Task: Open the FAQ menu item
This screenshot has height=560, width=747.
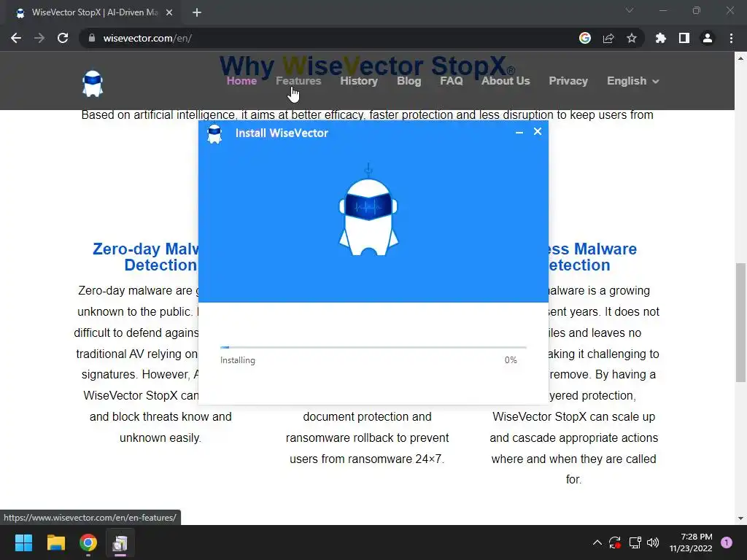Action: [451, 81]
